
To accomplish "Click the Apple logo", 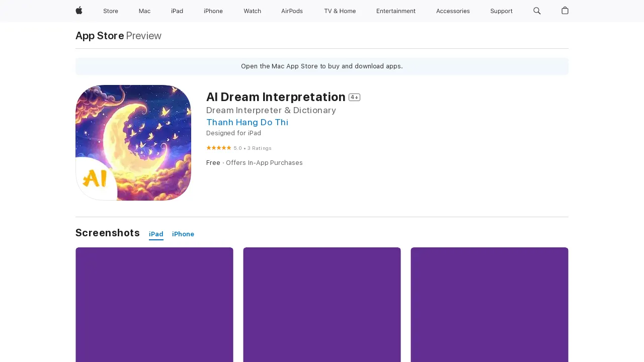I will click(78, 11).
